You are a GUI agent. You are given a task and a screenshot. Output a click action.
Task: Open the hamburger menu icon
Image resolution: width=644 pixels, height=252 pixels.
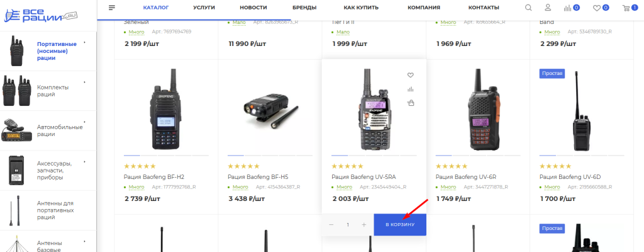(x=112, y=8)
